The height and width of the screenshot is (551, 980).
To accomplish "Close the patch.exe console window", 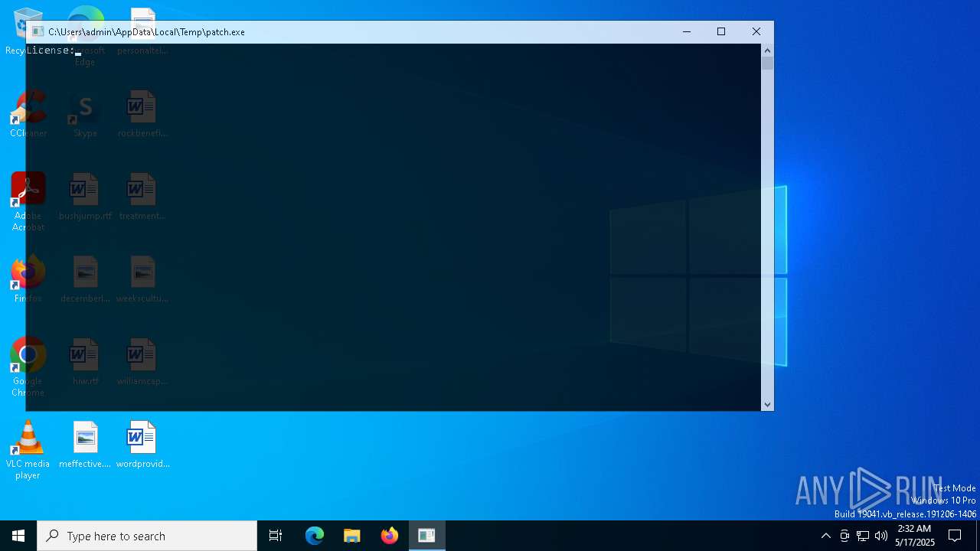I will (756, 31).
